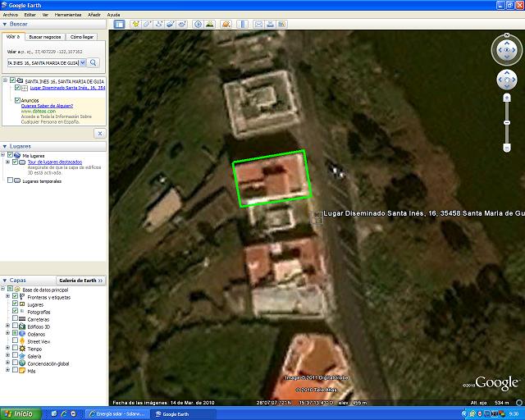This screenshot has height=420, width=525.
Task: Open the Herramientas menu
Action: (x=68, y=15)
